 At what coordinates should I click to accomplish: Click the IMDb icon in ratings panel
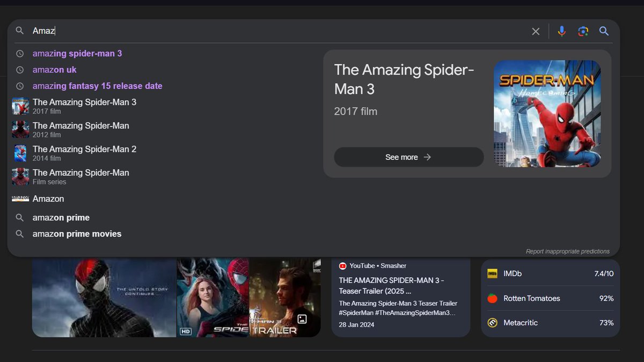pos(493,274)
